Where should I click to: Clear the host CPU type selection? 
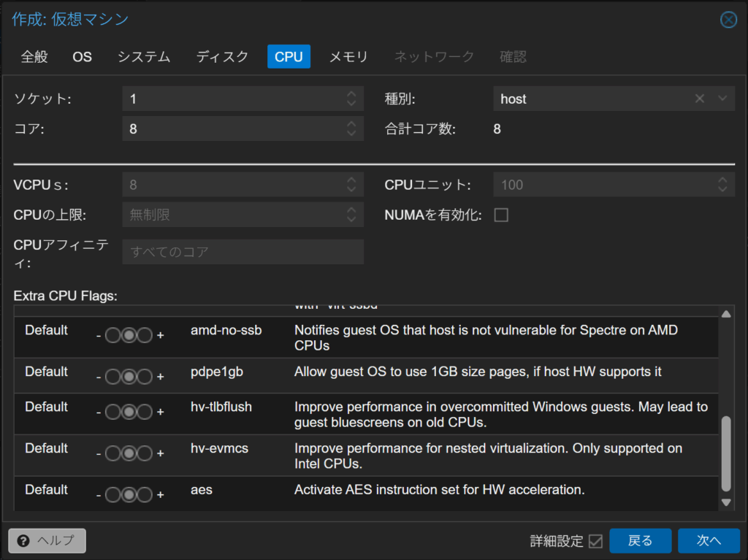pos(700,99)
